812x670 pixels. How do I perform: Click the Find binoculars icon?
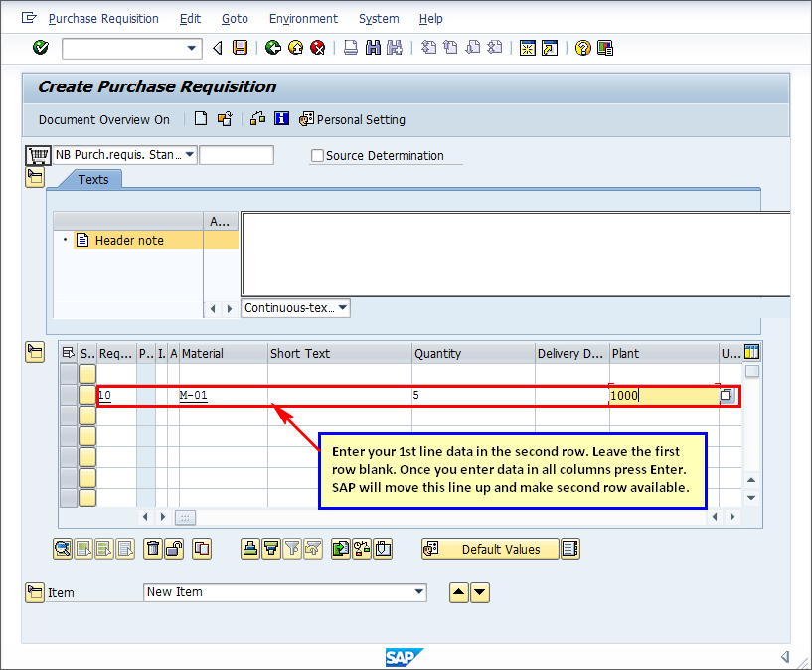[373, 48]
